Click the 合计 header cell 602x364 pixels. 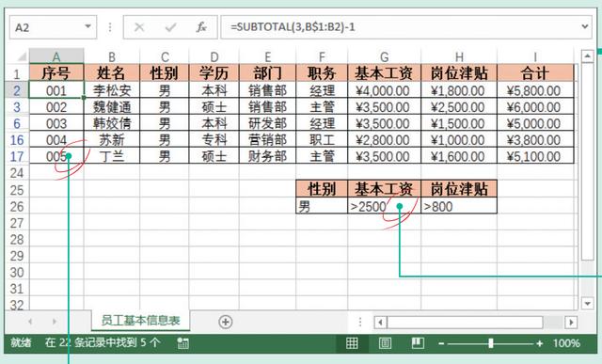click(x=535, y=73)
